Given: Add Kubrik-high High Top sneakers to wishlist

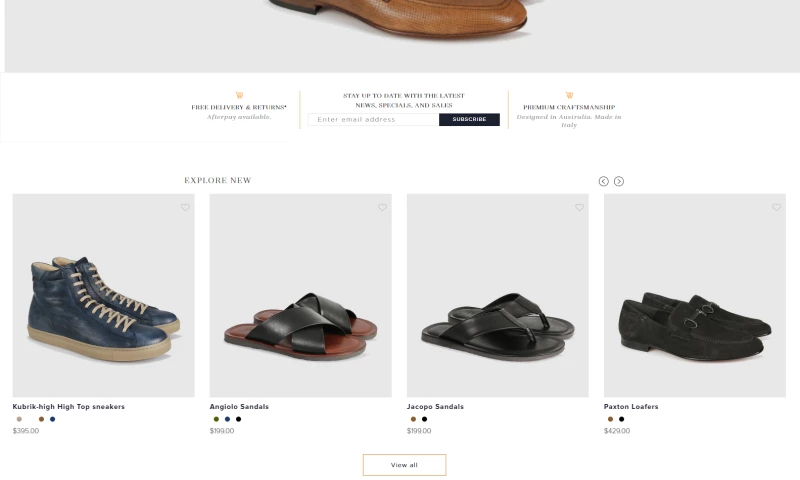Looking at the screenshot, I should (x=185, y=208).
